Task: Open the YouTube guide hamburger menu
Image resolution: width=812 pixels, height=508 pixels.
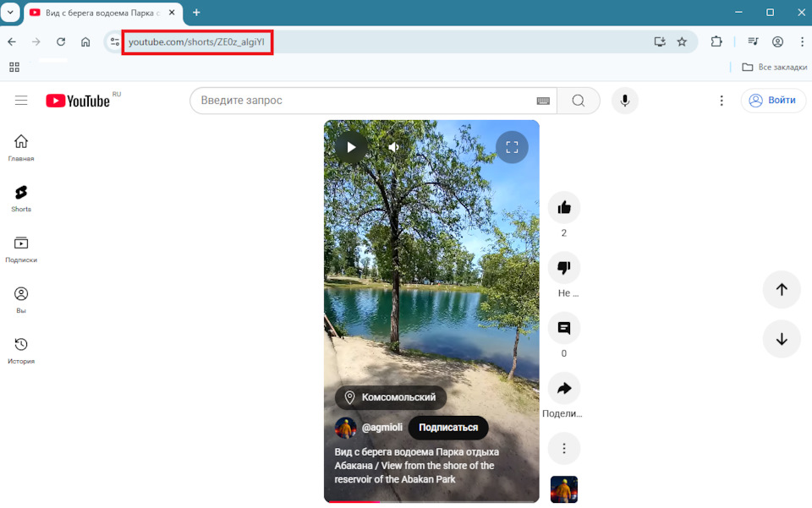Action: 21,101
